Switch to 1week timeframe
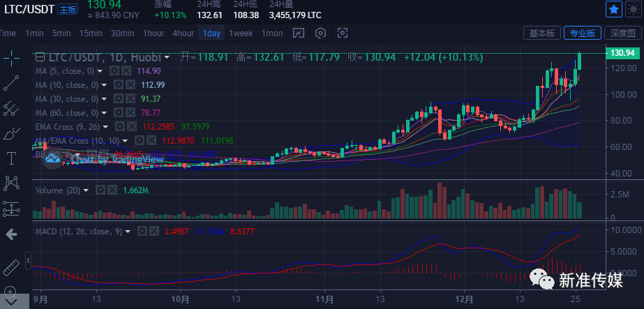 [x=241, y=33]
